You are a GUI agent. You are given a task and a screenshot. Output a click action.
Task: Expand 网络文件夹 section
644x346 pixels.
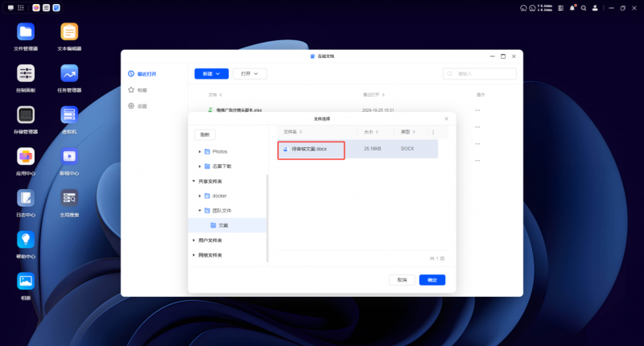[x=194, y=255]
